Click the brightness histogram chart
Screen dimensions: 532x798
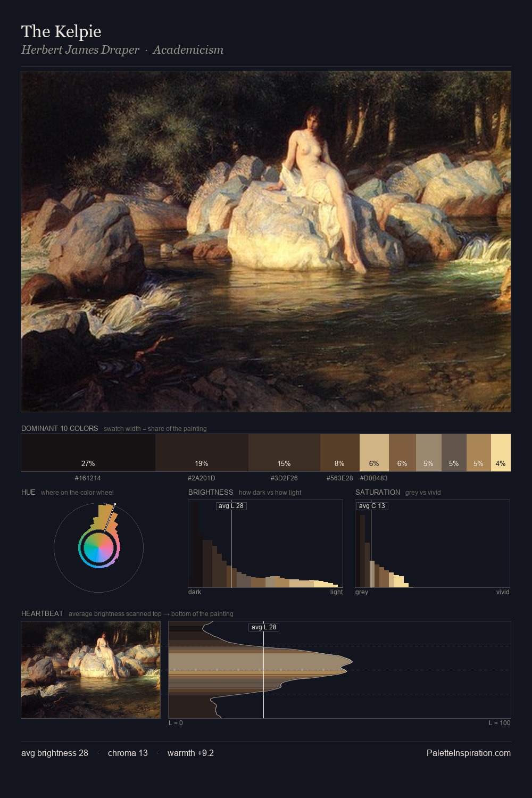coord(265,544)
